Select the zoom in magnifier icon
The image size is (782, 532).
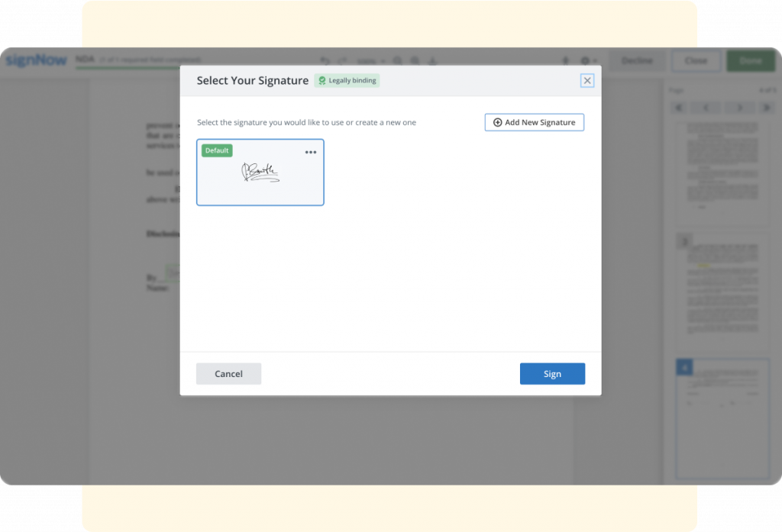[x=397, y=60]
